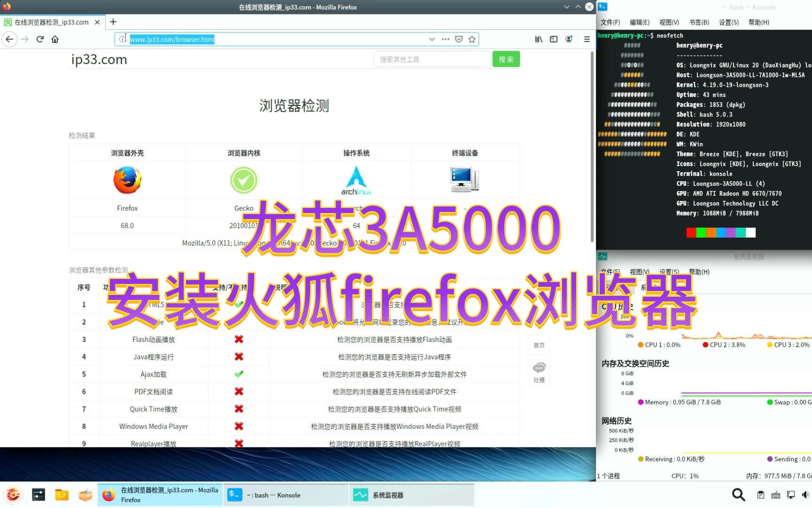Click green color block in neofetch output

coord(701,232)
